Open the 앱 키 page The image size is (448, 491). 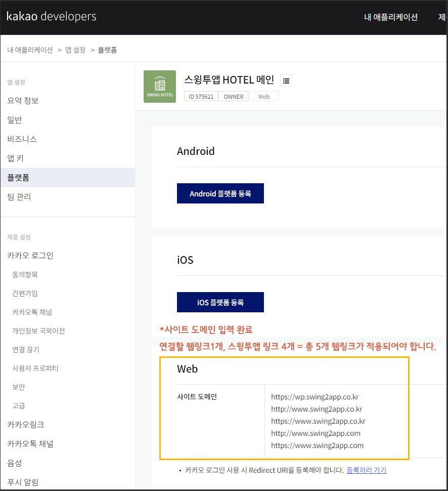(15, 158)
